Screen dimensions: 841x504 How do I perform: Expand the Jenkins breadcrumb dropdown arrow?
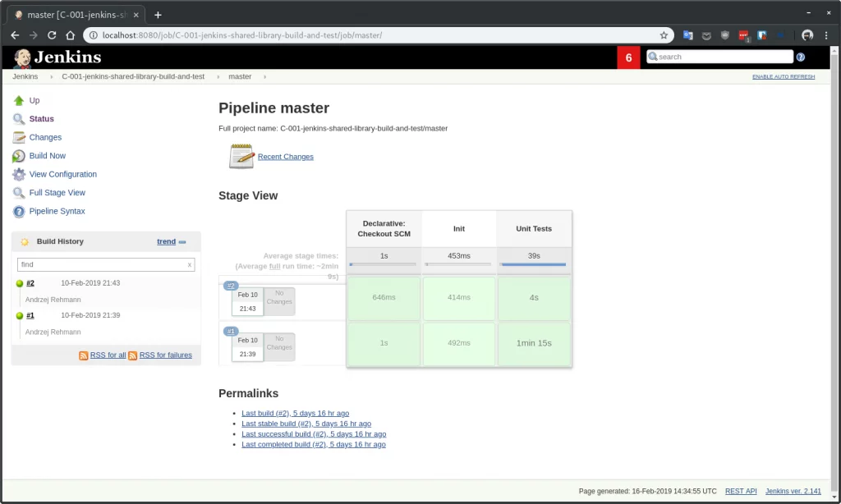(x=52, y=76)
